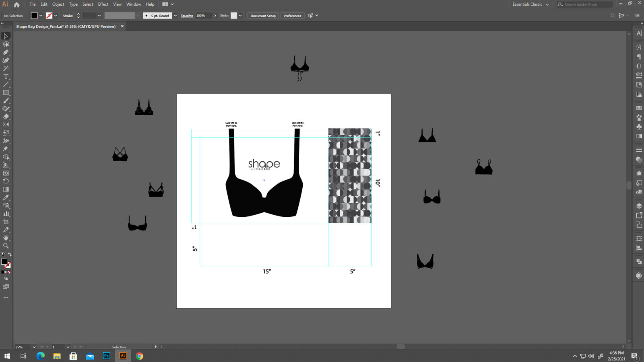The height and width of the screenshot is (362, 644).
Task: Select the Type tool
Action: (x=6, y=76)
